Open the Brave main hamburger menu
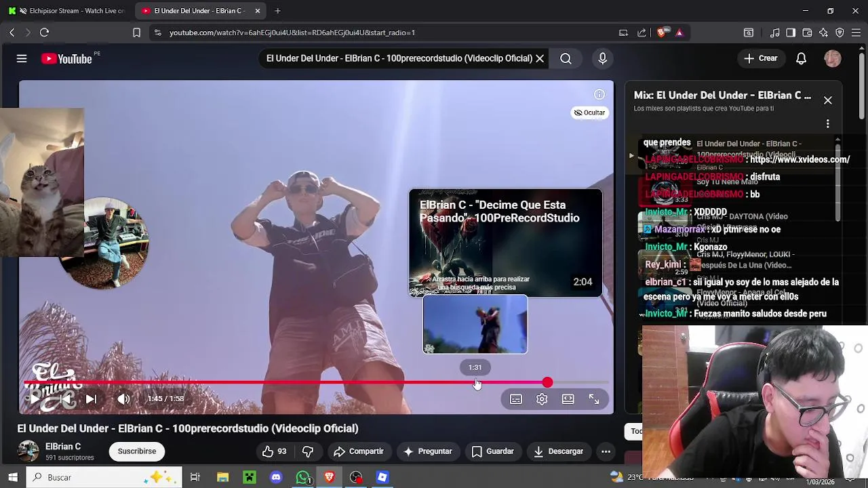The image size is (868, 488). [856, 33]
